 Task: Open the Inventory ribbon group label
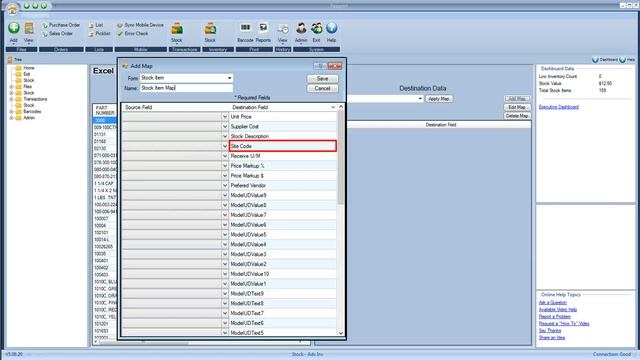(x=218, y=49)
